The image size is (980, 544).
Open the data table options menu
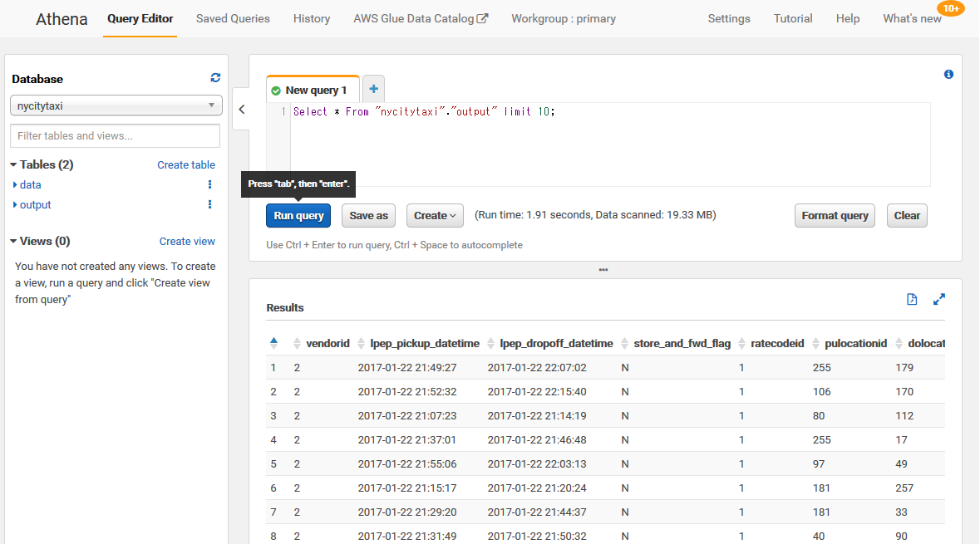[210, 184]
